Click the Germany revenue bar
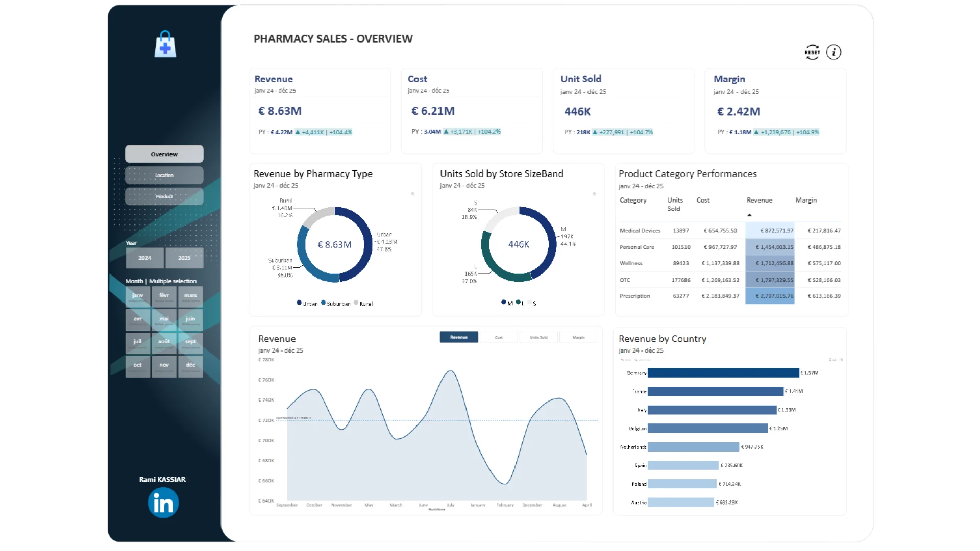The height and width of the screenshot is (551, 980). coord(723,373)
